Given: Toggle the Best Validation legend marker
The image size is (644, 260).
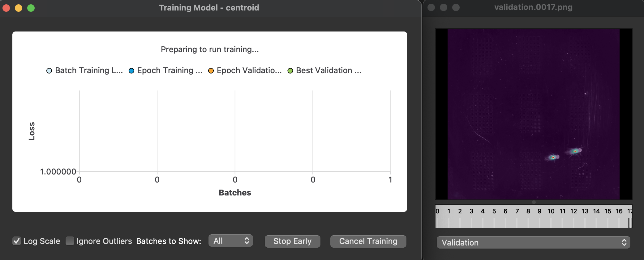Looking at the screenshot, I should point(290,70).
